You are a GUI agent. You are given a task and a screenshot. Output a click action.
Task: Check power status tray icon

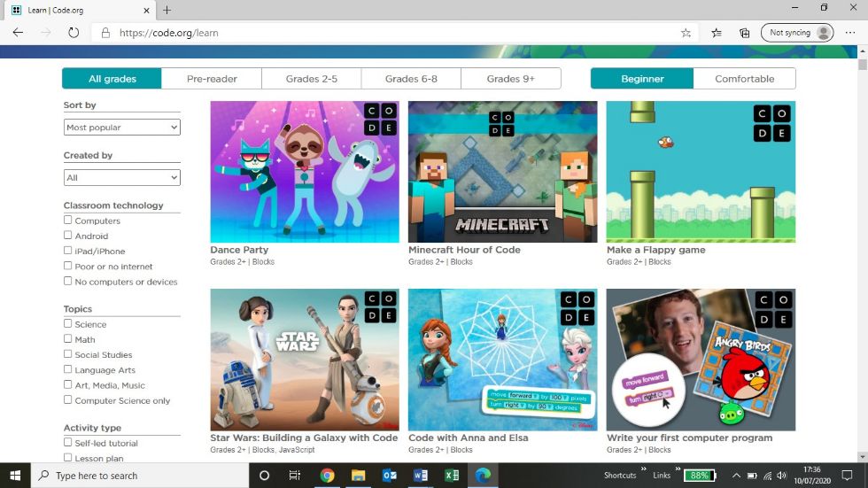point(752,476)
